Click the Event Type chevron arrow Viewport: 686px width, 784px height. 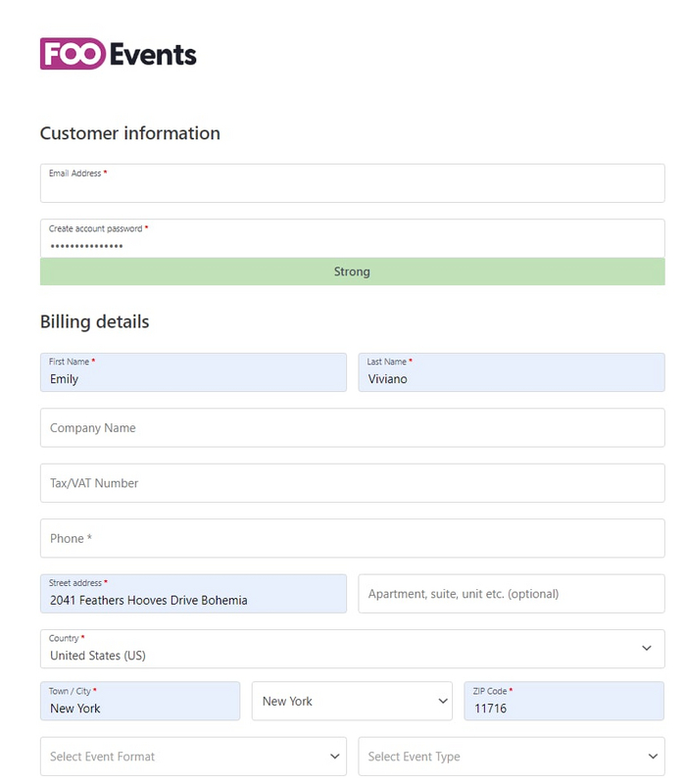[x=654, y=757]
